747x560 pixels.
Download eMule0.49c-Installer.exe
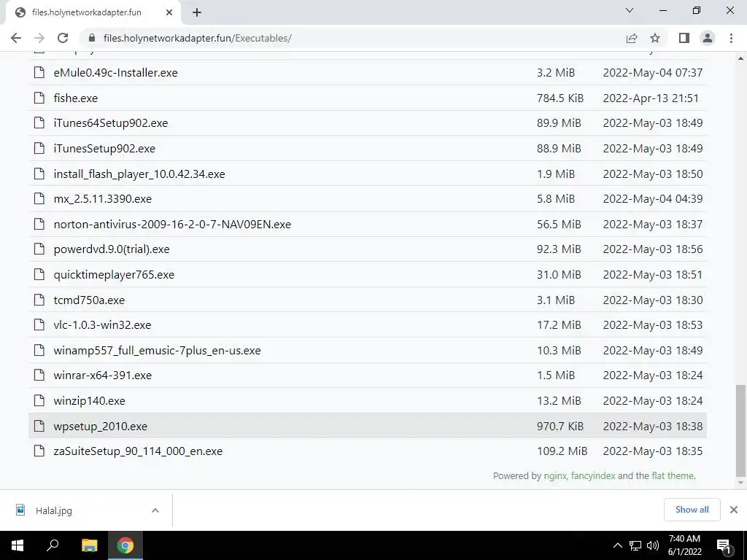tap(115, 73)
